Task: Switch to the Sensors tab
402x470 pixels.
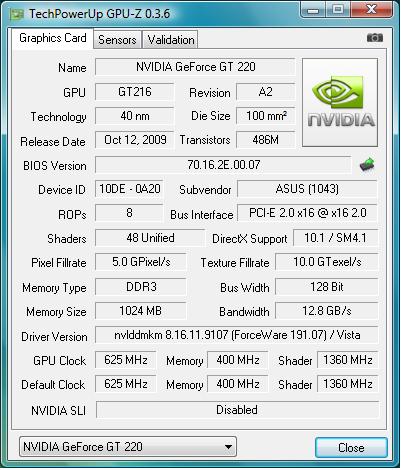Action: pyautogui.click(x=117, y=40)
